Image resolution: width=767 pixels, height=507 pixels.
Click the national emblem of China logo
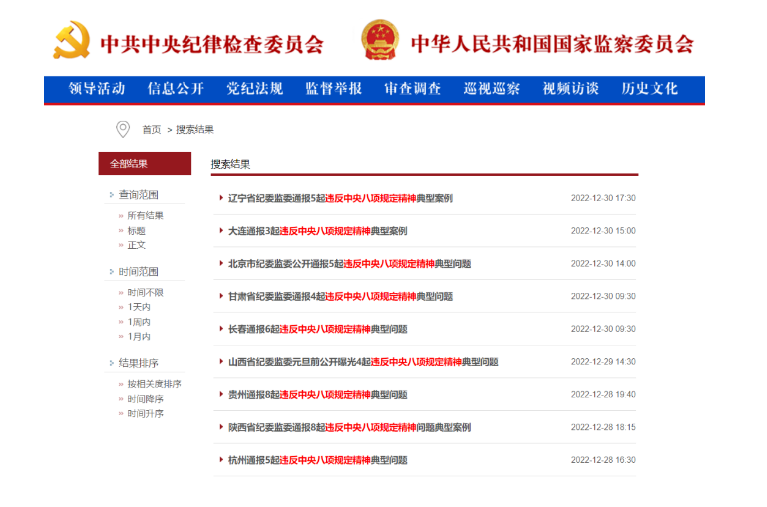click(380, 40)
